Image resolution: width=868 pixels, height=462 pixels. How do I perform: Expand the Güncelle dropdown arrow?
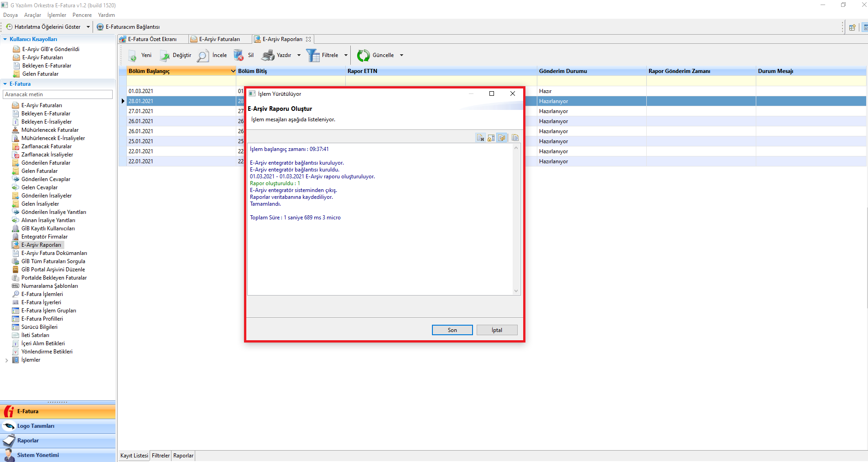click(402, 56)
